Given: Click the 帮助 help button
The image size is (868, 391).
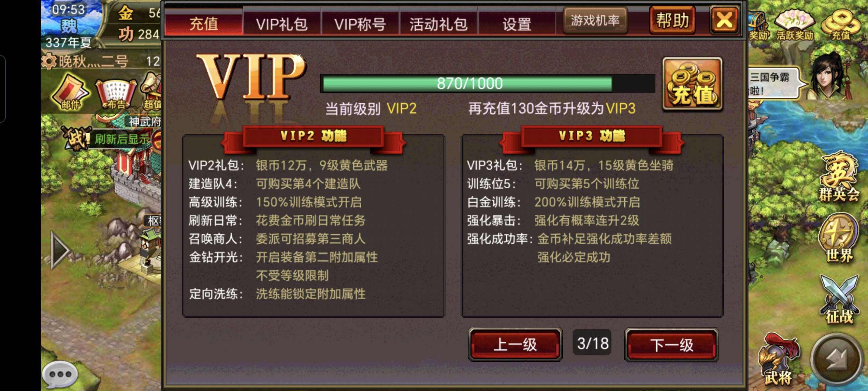Looking at the screenshot, I should point(672,20).
